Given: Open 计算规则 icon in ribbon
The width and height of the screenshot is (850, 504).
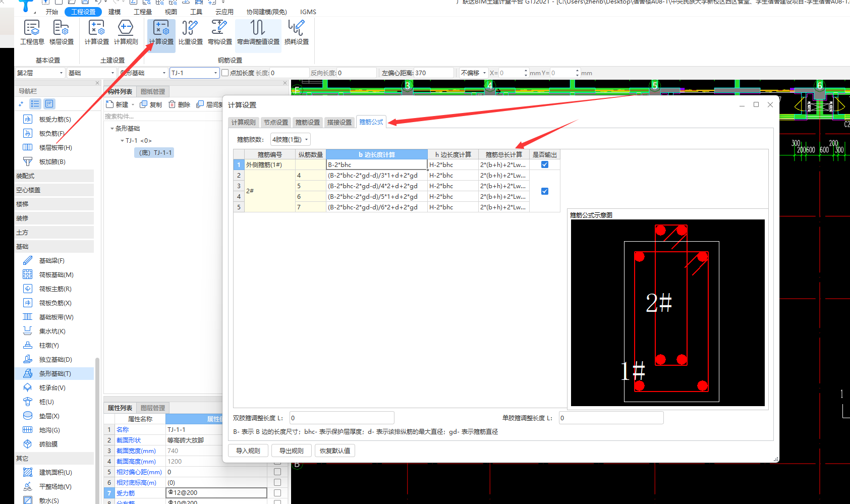Looking at the screenshot, I should click(x=126, y=32).
